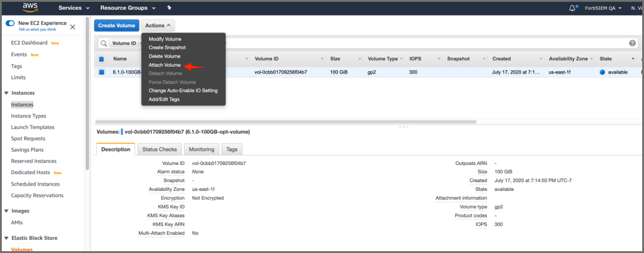Click the pane divider grip dots
This screenshot has height=253, width=644.
[403, 126]
